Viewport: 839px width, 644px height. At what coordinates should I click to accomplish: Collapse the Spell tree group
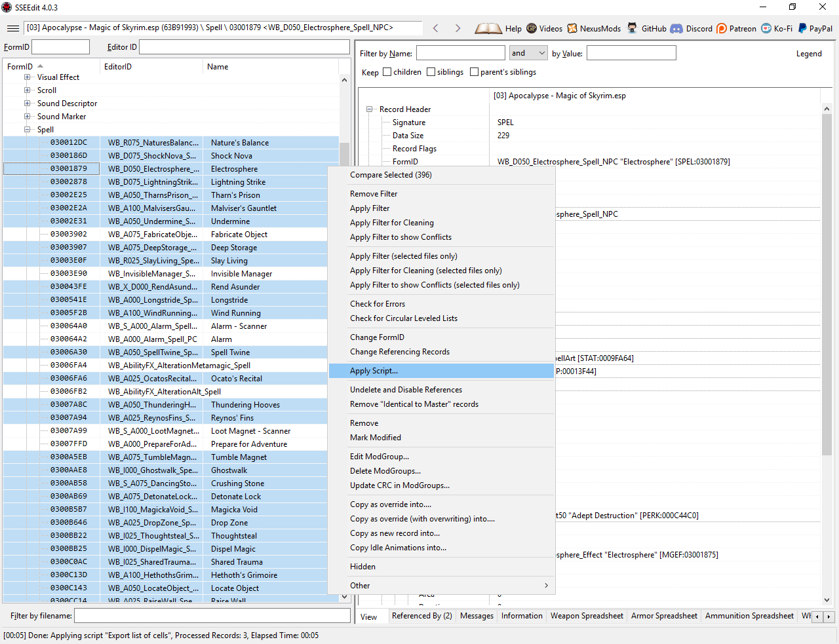point(28,130)
